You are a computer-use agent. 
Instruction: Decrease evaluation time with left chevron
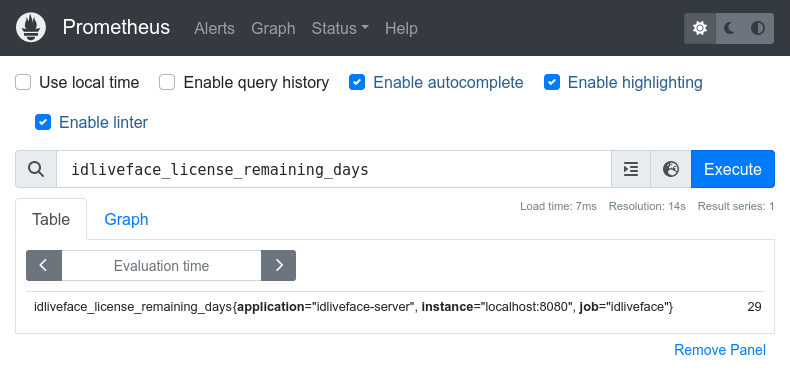tap(44, 266)
